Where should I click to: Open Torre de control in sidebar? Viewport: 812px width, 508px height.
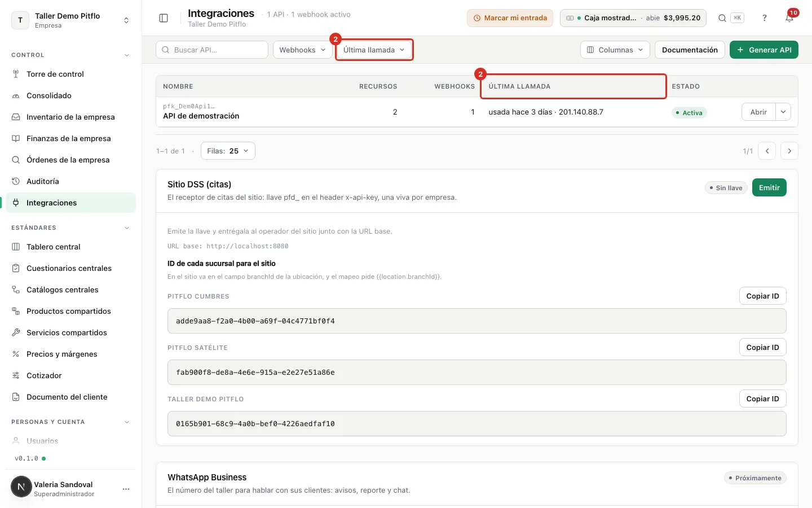[x=70, y=74]
